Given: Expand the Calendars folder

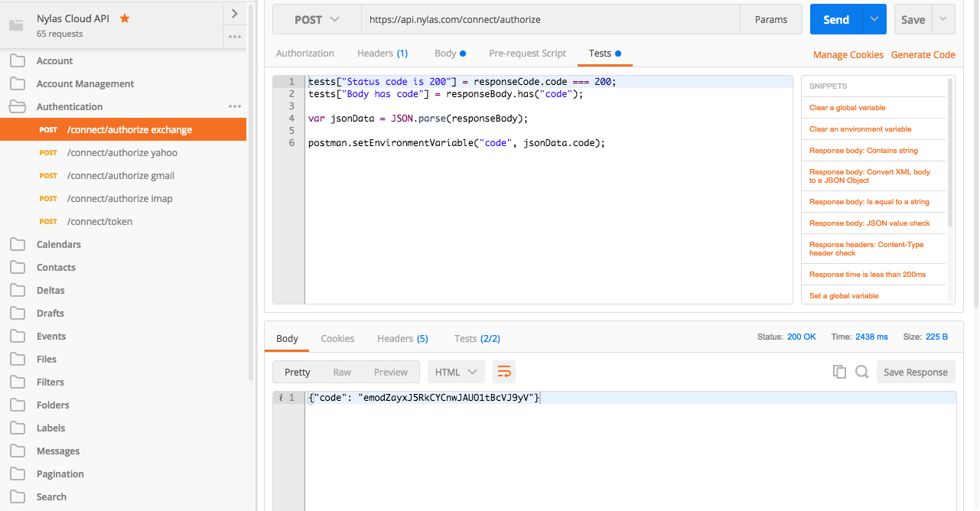Looking at the screenshot, I should 123,244.
